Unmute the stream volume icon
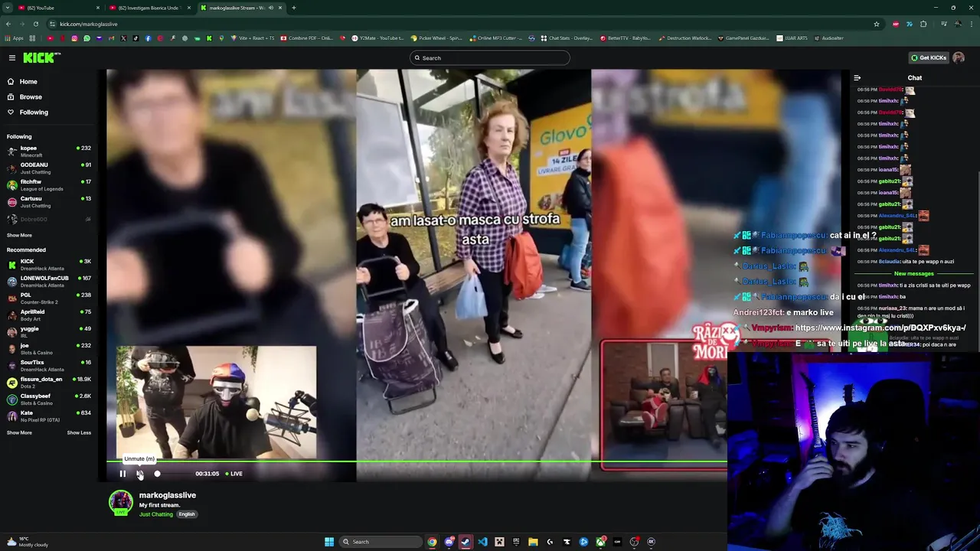The image size is (980, 551). [140, 474]
